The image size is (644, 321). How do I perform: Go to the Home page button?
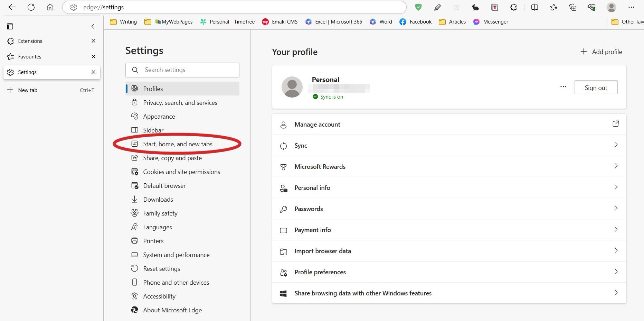tap(50, 7)
